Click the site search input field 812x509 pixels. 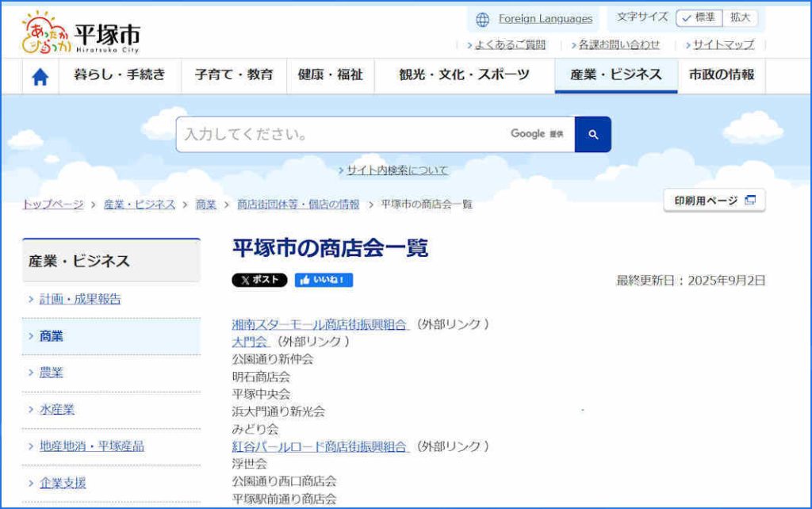click(341, 135)
